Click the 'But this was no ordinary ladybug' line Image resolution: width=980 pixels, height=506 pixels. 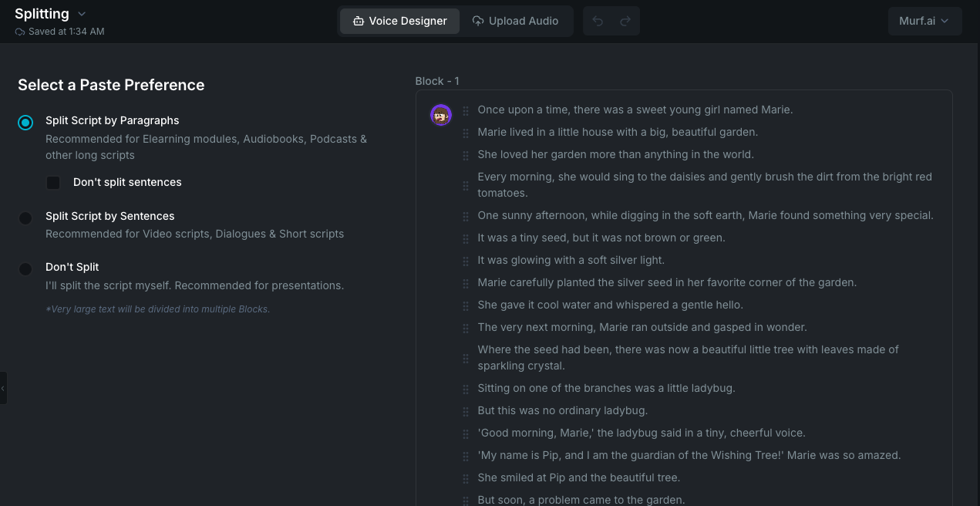click(562, 410)
